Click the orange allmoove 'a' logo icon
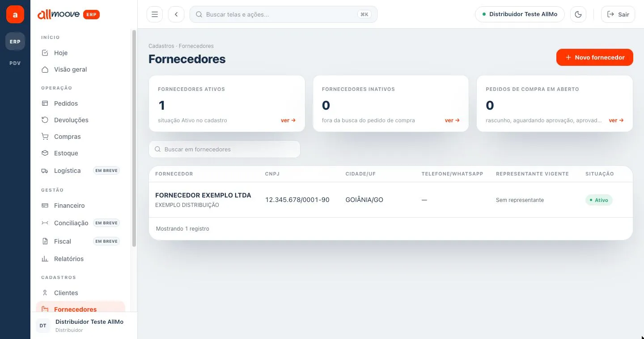 15,14
